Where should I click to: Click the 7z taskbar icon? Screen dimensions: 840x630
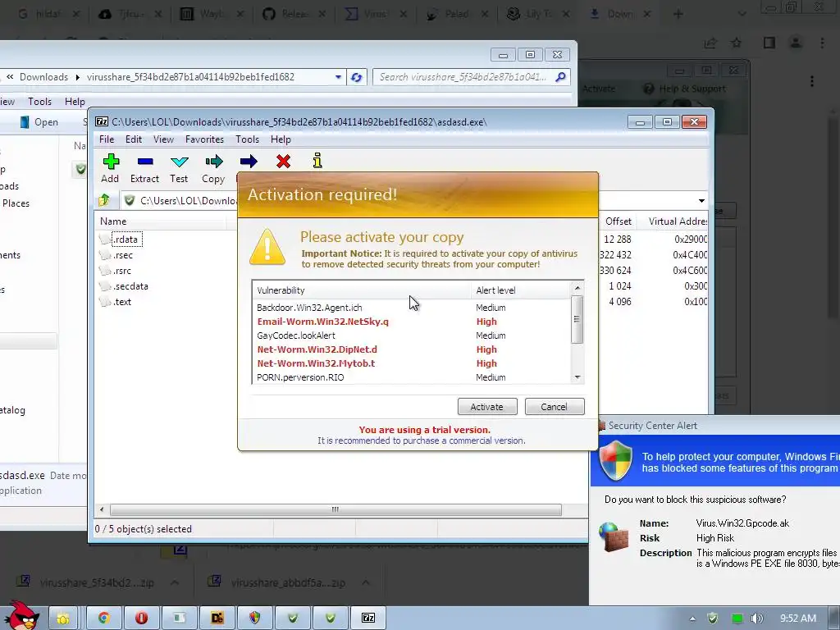click(x=368, y=618)
